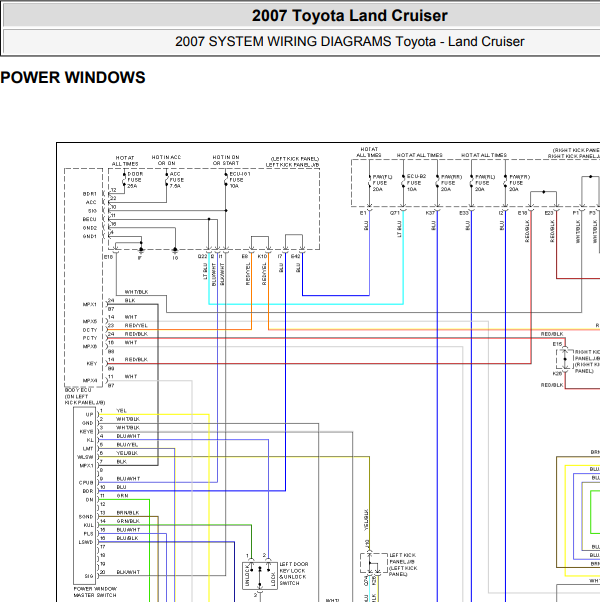
Task: Click the "Q22" connector label
Action: pyautogui.click(x=202, y=256)
